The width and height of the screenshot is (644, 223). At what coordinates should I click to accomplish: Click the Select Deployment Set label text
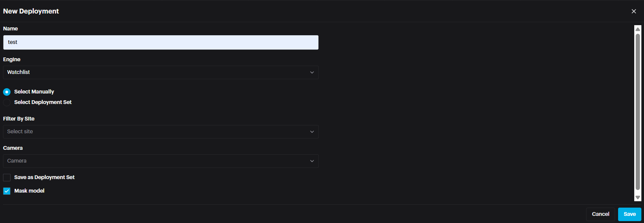coord(43,102)
